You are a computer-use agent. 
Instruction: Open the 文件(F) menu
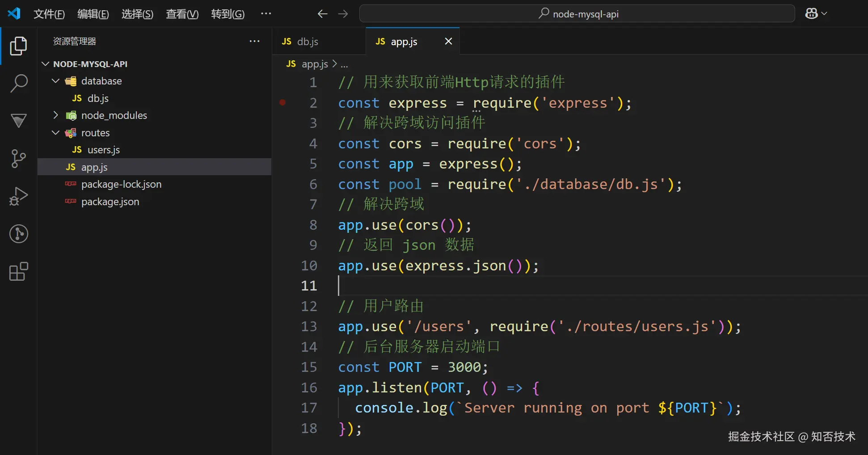point(49,14)
